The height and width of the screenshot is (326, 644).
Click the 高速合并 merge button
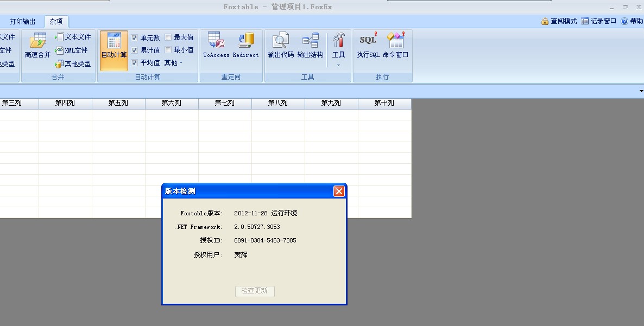point(37,46)
